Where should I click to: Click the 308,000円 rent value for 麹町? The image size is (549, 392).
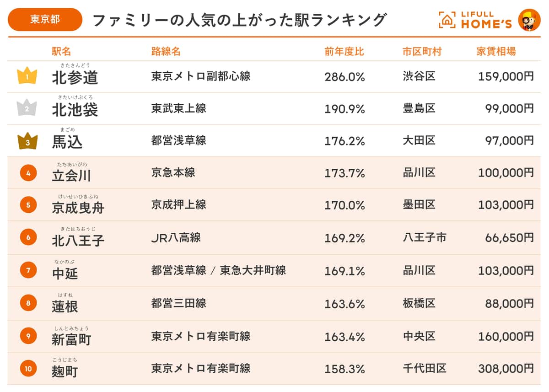506,368
